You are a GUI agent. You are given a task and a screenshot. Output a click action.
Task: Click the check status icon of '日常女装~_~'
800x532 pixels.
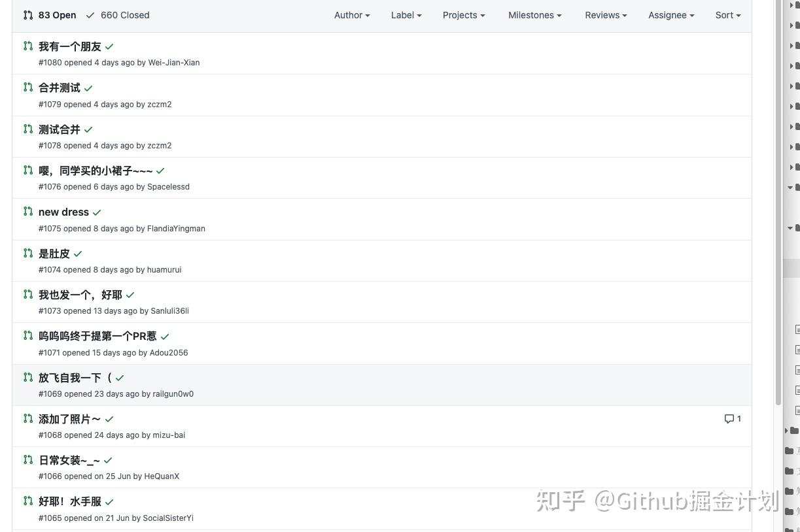click(108, 461)
